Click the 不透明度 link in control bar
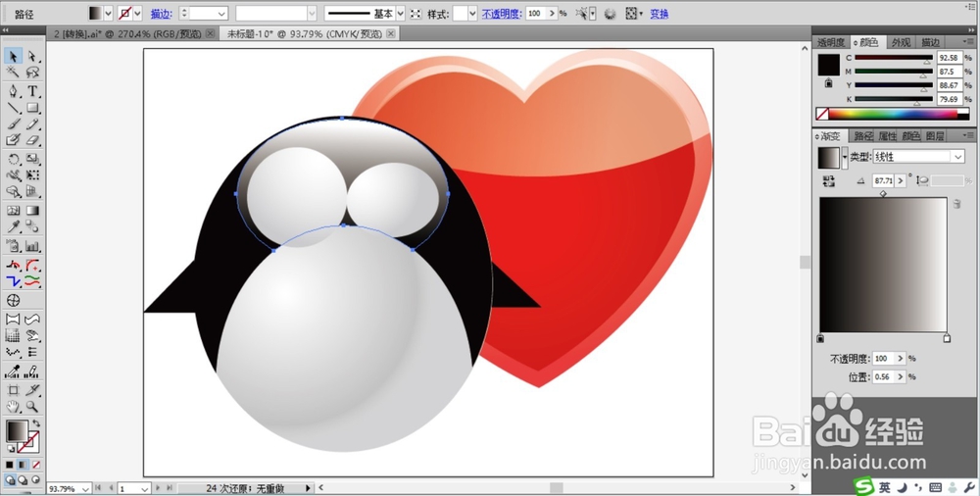 click(x=501, y=14)
